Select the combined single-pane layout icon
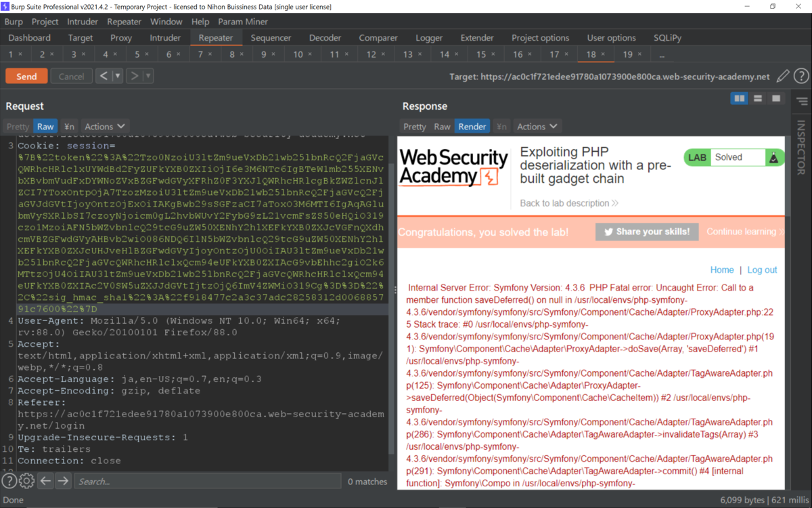This screenshot has height=508, width=812. [x=776, y=99]
